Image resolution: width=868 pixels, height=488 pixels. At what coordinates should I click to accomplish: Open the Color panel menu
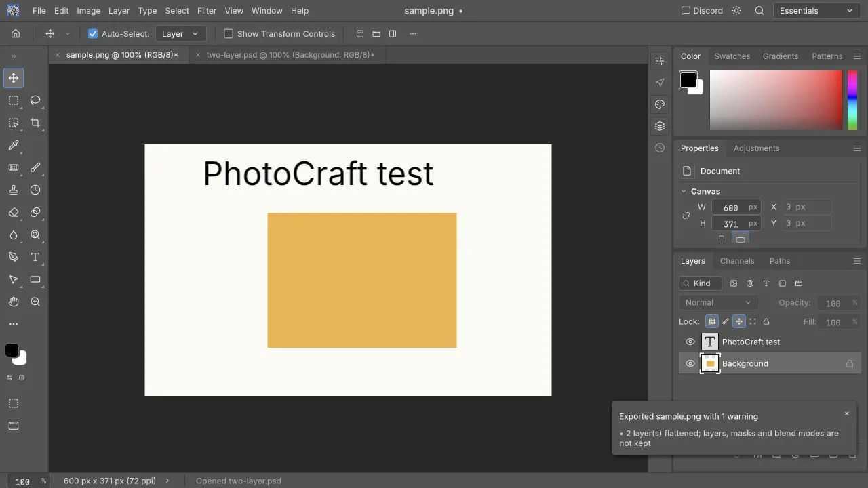click(x=857, y=56)
